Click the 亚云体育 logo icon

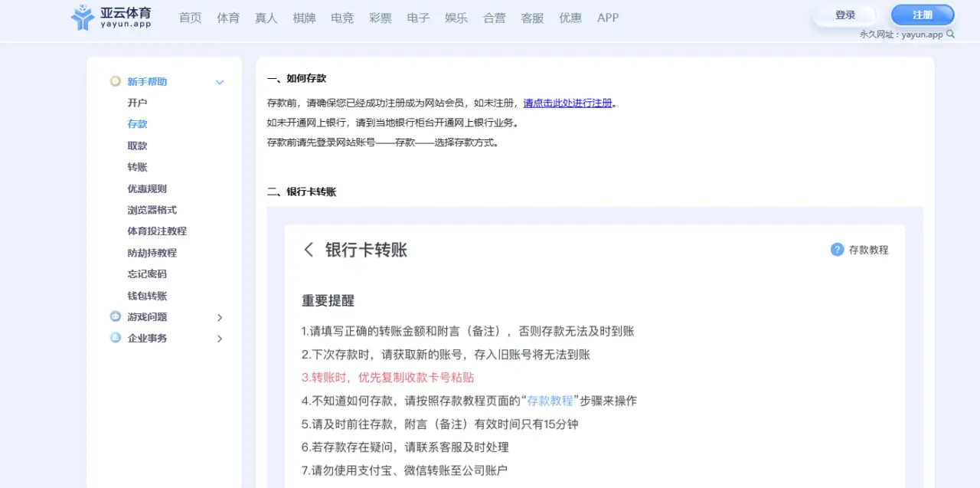[x=82, y=17]
